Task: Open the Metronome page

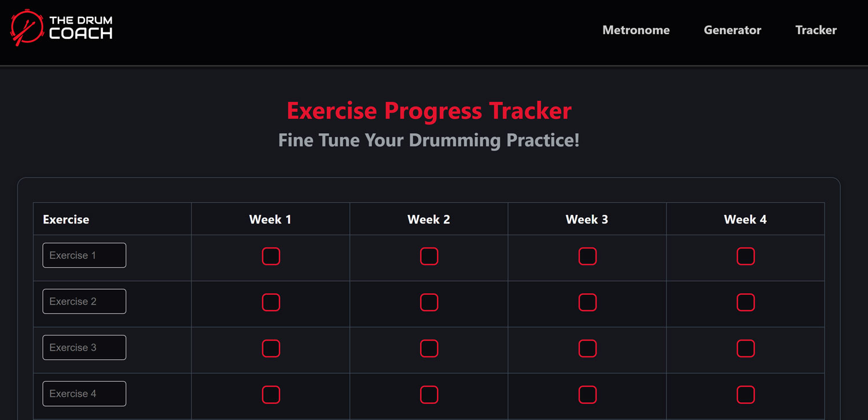Action: (x=636, y=30)
